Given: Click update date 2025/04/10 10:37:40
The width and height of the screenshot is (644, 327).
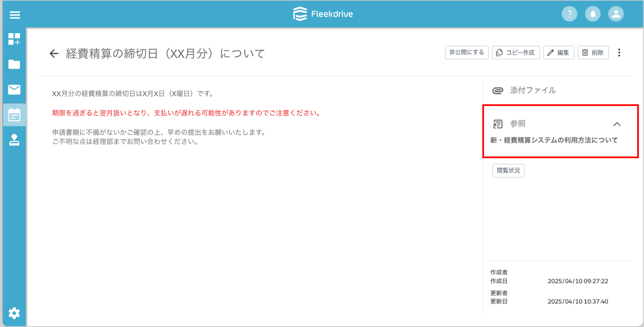Looking at the screenshot, I should click(578, 301).
